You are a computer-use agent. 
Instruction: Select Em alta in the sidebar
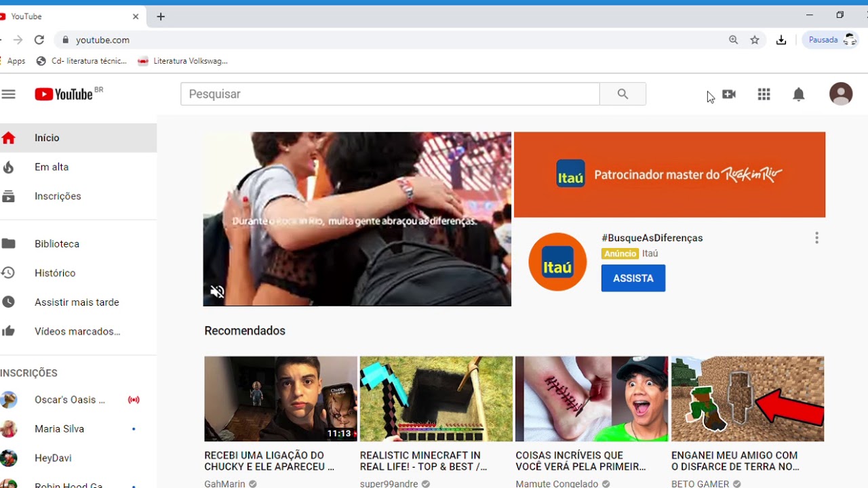[x=78, y=167]
